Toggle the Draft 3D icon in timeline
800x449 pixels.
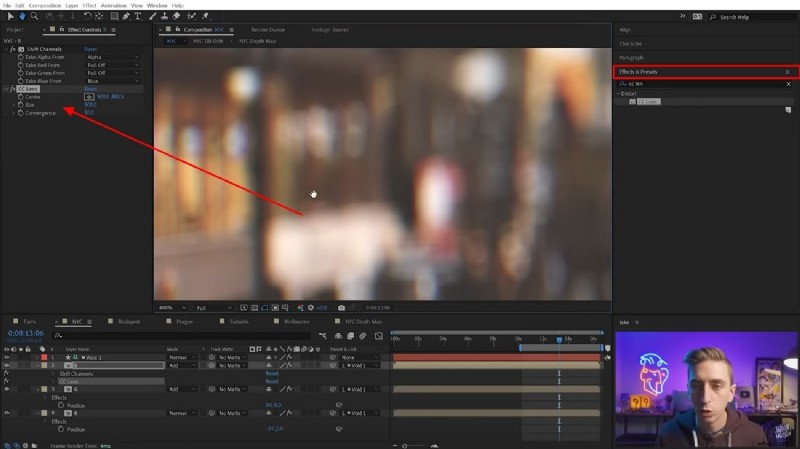[338, 336]
